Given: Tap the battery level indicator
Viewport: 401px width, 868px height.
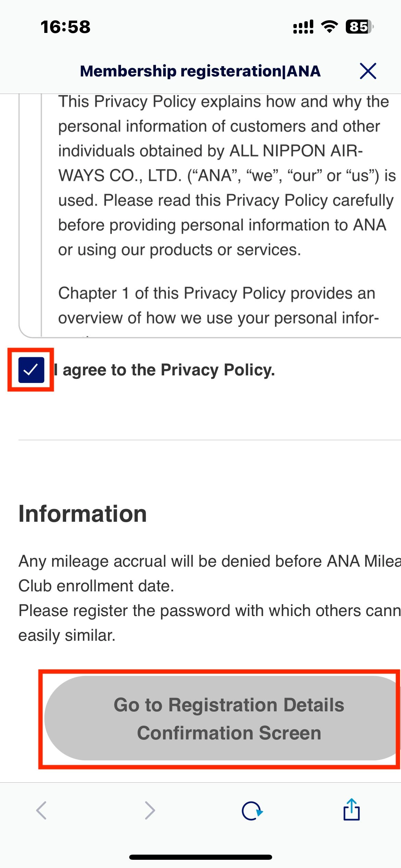Looking at the screenshot, I should click(x=359, y=27).
